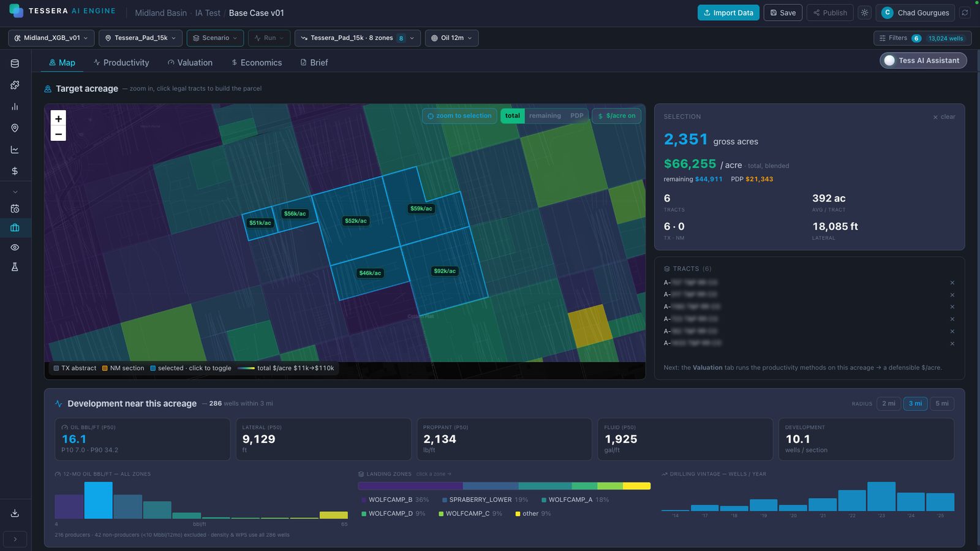
Task: Toggle the light/dark theme sun icon
Action: [864, 12]
